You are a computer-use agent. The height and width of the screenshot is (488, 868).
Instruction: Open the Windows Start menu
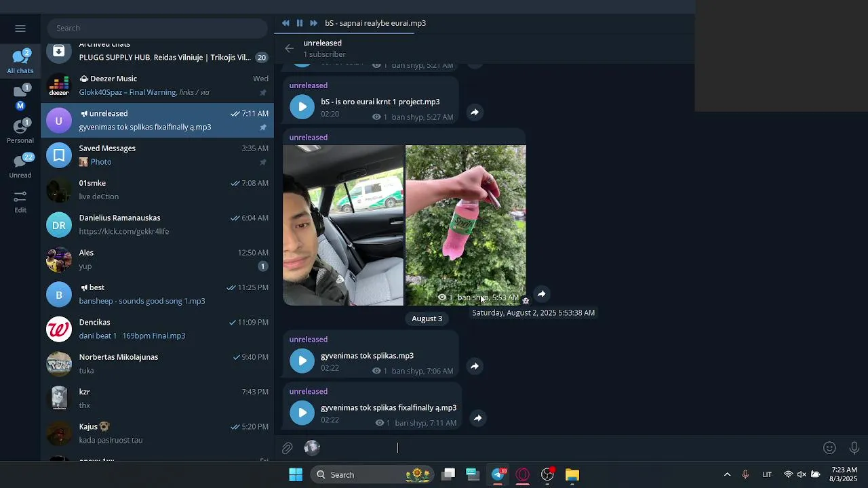coord(296,474)
